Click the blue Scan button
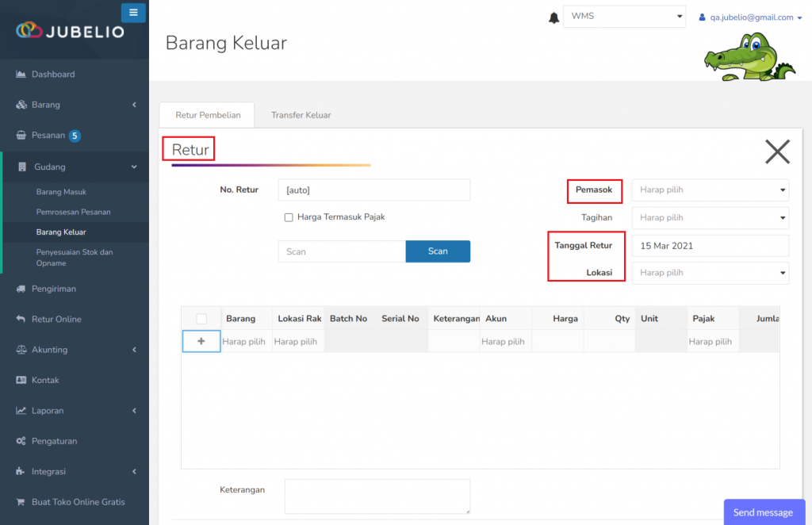812x525 pixels. coord(438,251)
